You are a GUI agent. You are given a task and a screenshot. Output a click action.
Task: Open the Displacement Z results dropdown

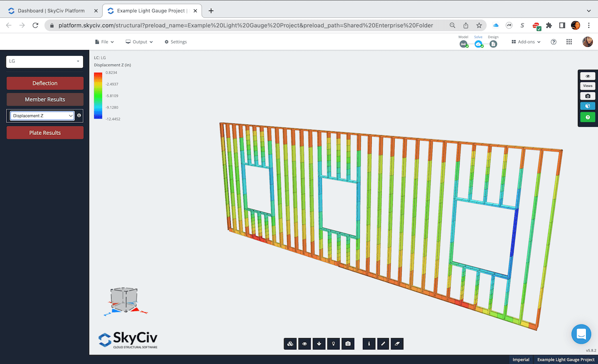[x=41, y=115]
